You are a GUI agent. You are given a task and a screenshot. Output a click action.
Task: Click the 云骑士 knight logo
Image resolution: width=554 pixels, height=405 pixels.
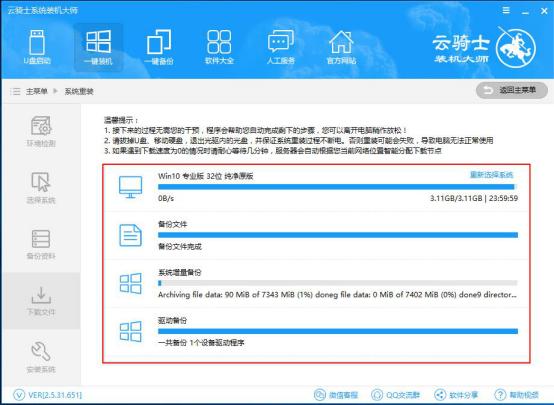point(515,48)
